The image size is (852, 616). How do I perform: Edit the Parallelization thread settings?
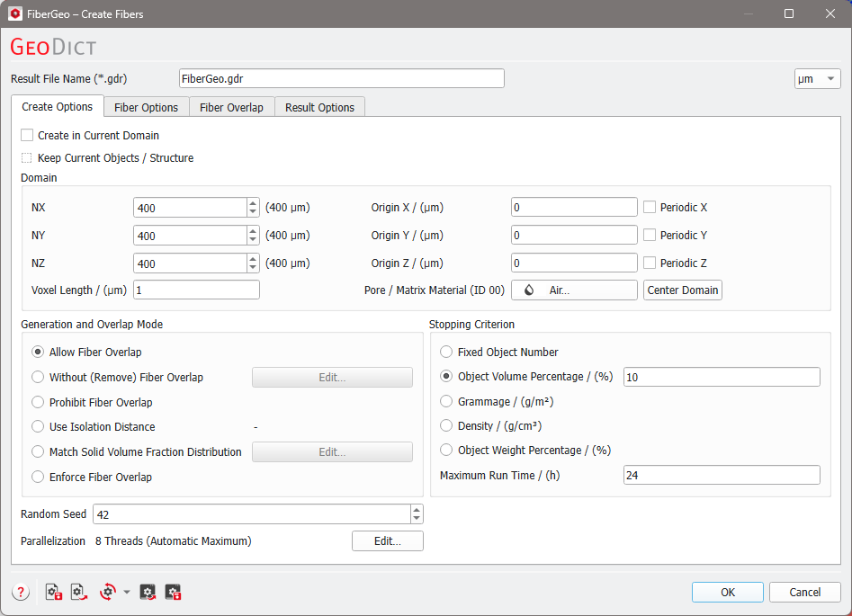[x=387, y=540]
